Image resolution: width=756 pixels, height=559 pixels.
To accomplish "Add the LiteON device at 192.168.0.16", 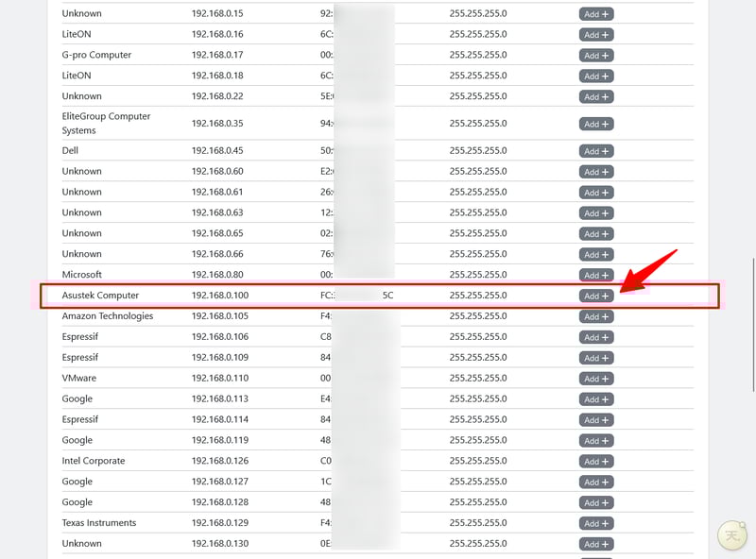I will pos(596,35).
